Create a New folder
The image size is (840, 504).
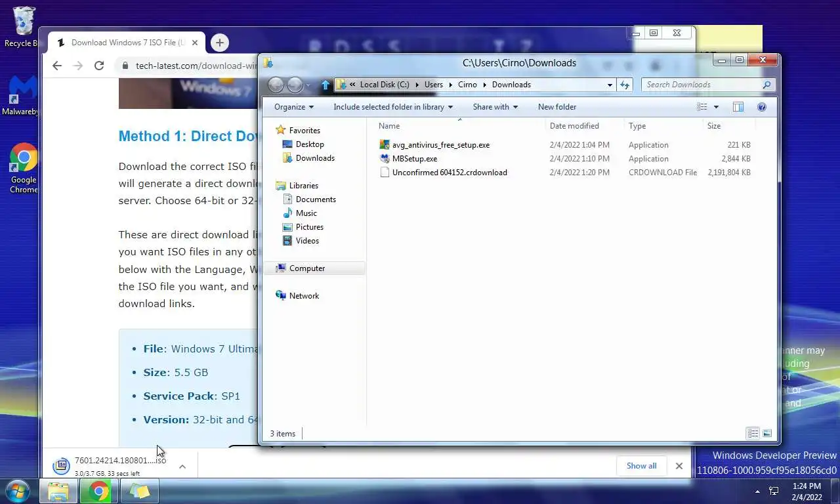557,107
